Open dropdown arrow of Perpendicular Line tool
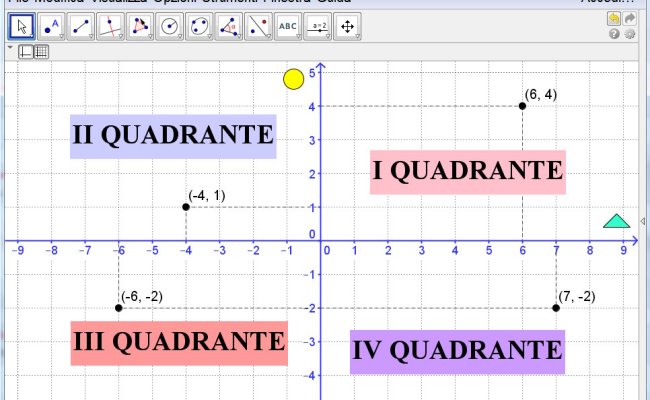 [x=121, y=36]
